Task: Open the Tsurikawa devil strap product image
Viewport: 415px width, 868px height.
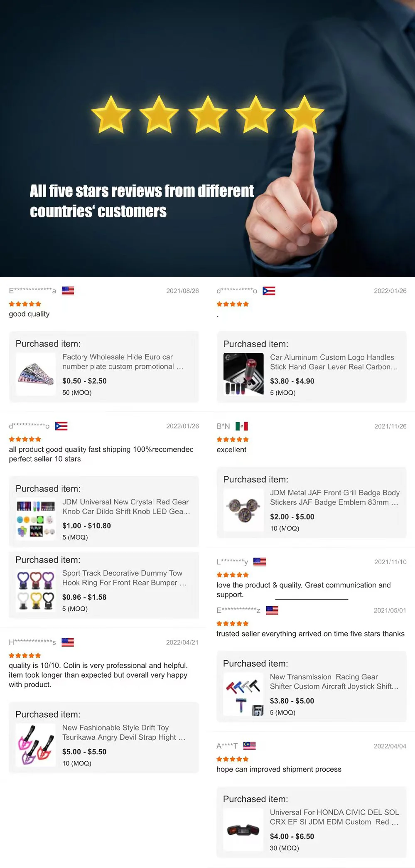Action: tap(36, 745)
